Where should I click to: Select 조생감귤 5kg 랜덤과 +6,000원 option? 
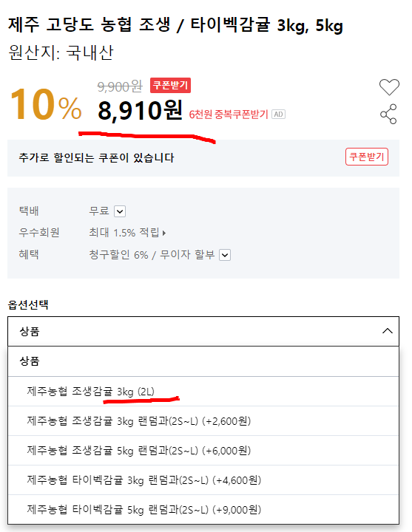coord(203,451)
